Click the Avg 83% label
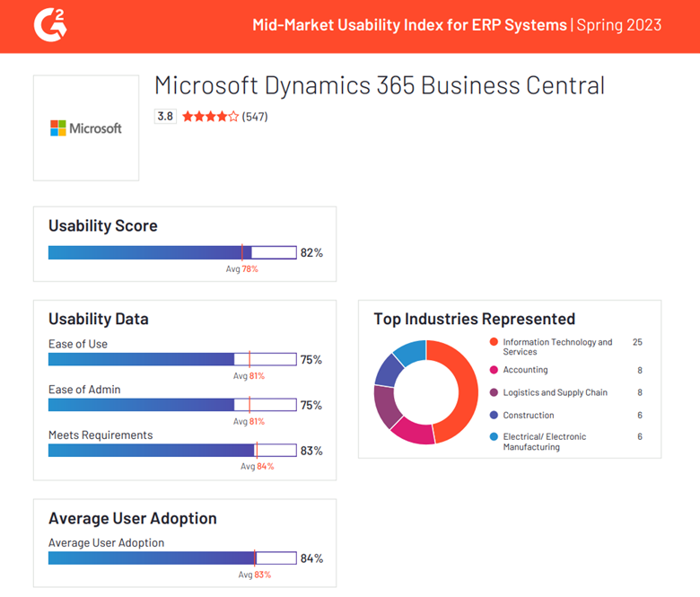Screen dimensions: 700x597 (255, 575)
